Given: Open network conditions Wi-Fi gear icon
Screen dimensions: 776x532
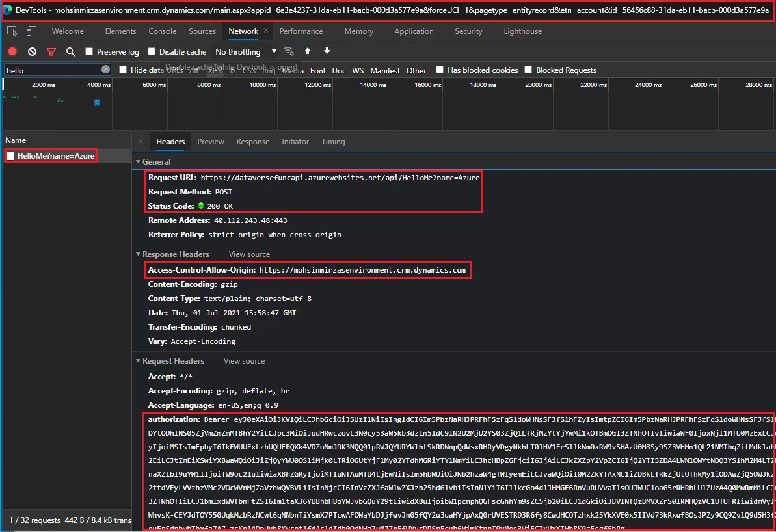Looking at the screenshot, I should [289, 51].
